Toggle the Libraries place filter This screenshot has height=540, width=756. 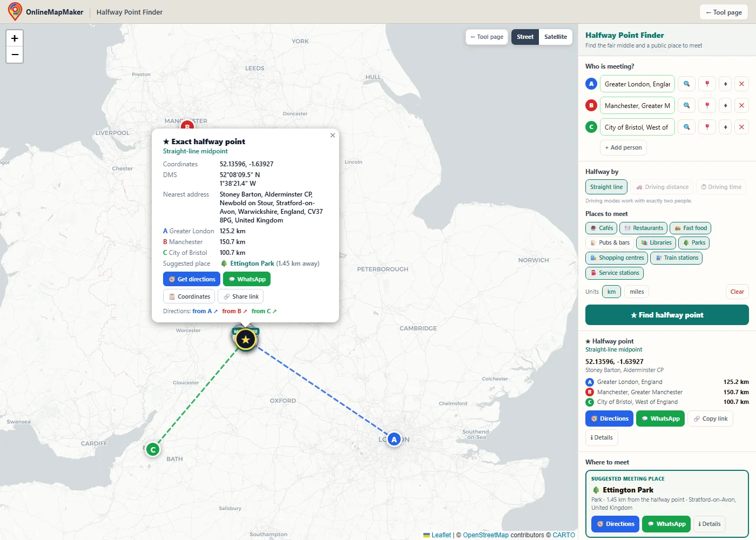pos(656,242)
